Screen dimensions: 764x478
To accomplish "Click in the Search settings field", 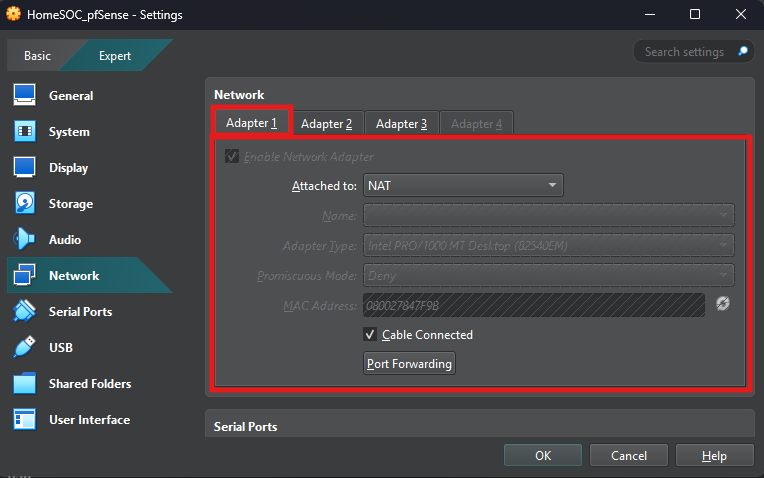I will [685, 51].
